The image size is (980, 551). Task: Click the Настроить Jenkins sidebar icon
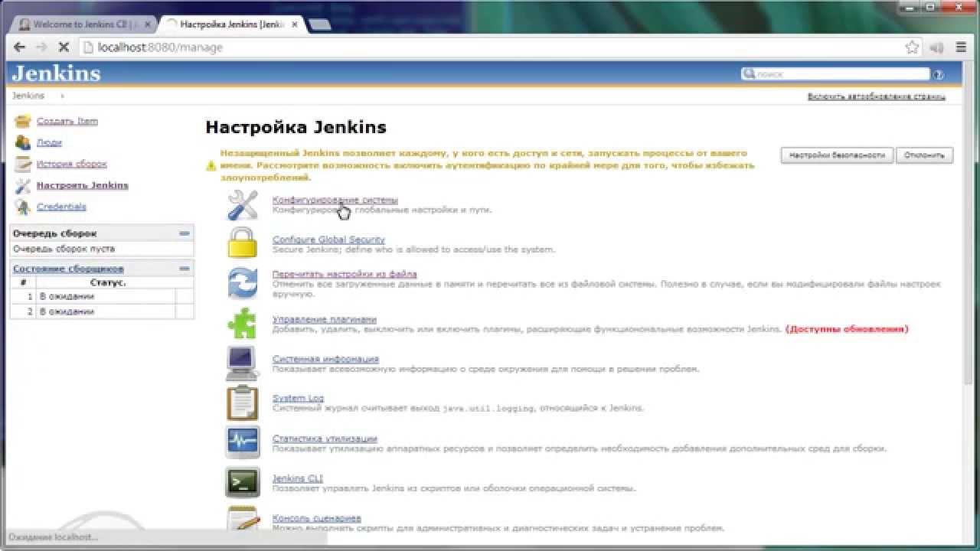coord(23,185)
